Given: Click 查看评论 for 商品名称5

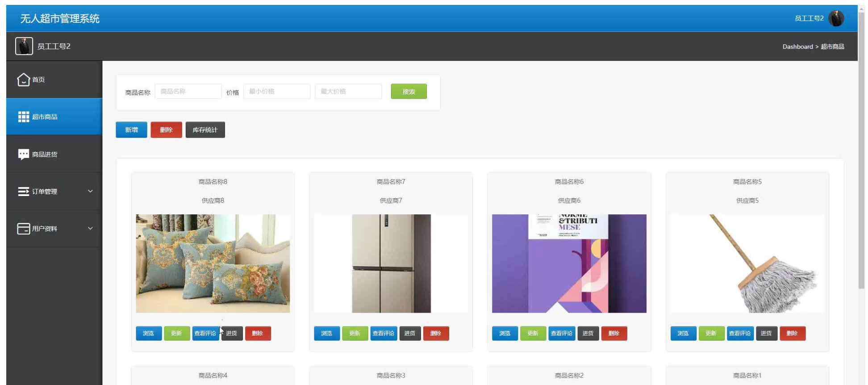Looking at the screenshot, I should (740, 333).
